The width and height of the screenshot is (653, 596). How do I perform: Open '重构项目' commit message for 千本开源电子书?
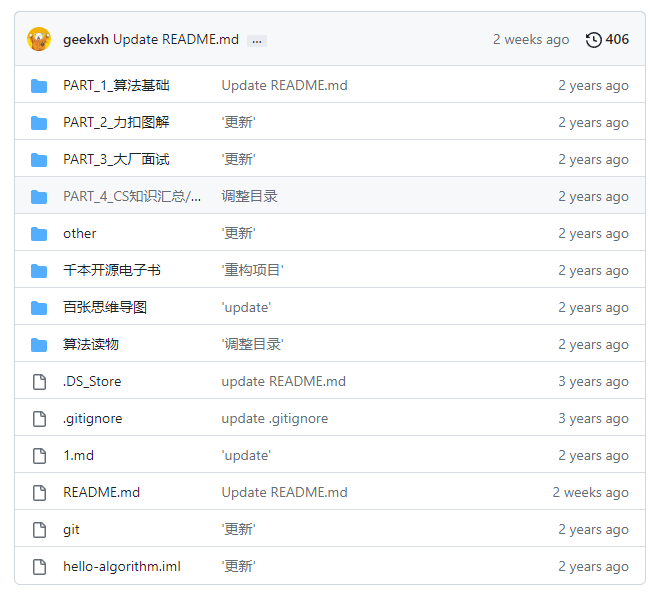pos(252,271)
